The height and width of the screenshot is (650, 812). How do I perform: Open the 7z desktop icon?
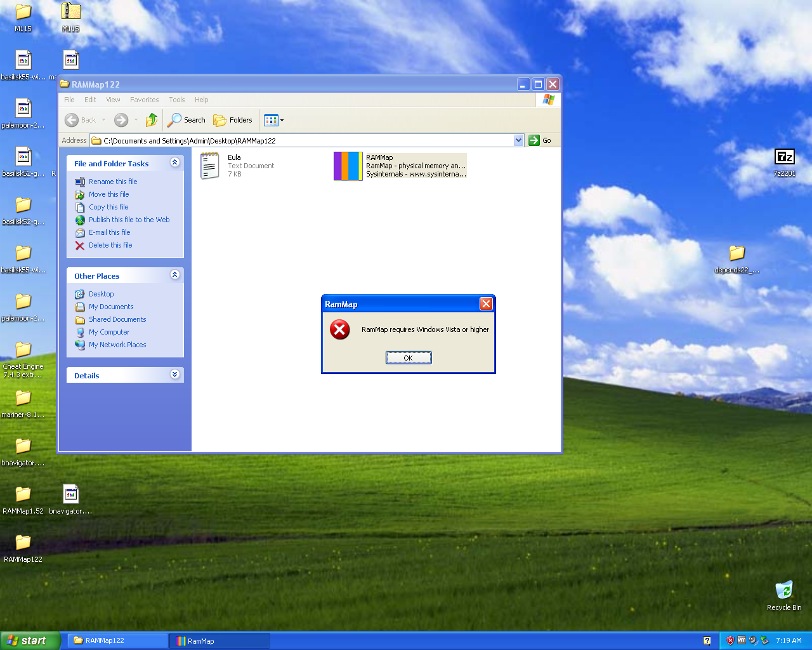coord(784,157)
